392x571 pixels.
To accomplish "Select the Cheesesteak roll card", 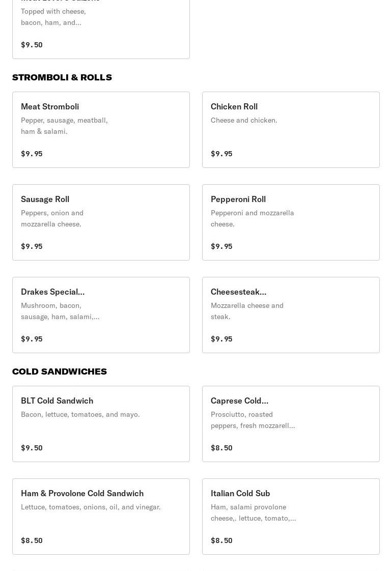I will pos(291,315).
